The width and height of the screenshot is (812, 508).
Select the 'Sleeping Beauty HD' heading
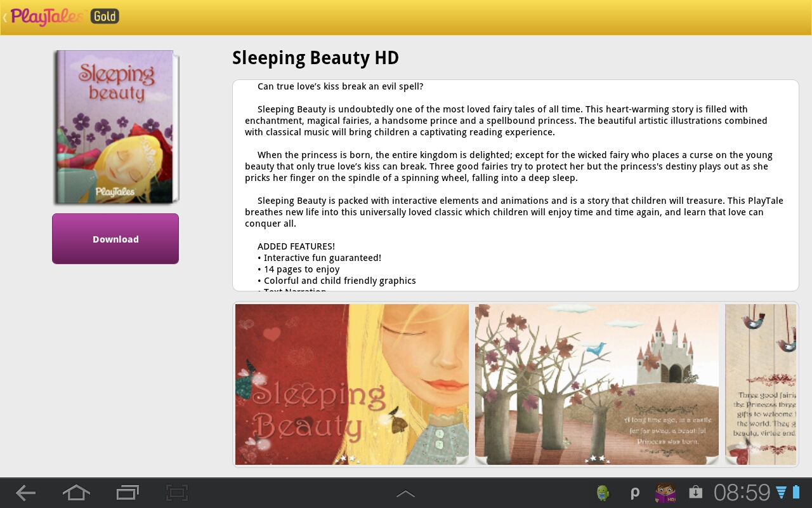(x=315, y=58)
